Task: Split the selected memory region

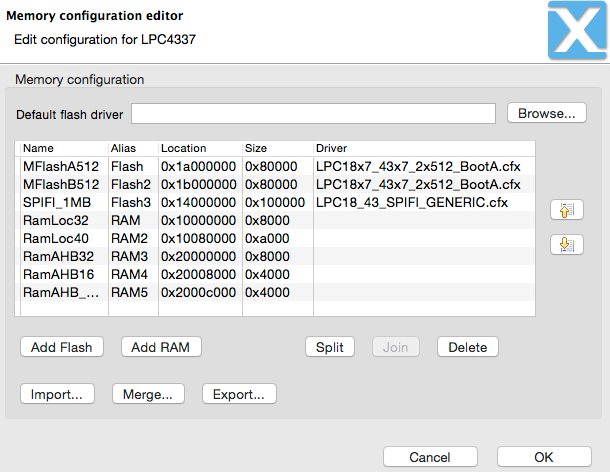Action: pos(329,347)
